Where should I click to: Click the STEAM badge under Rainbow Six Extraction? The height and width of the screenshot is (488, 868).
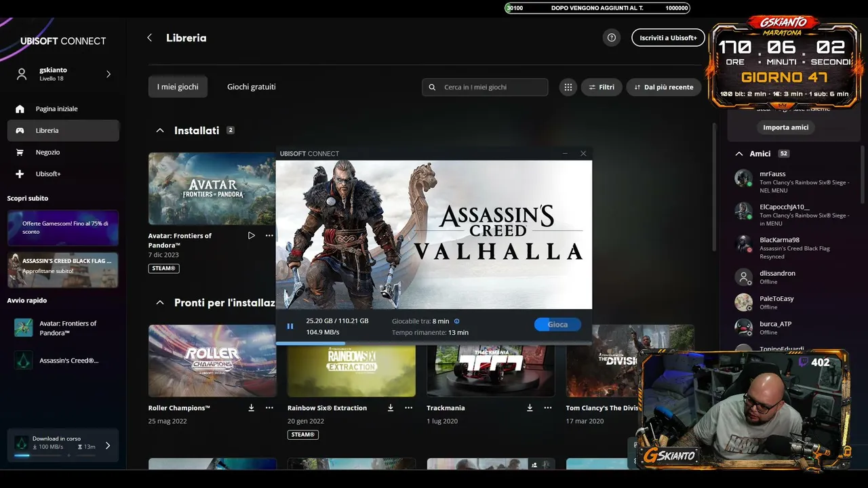coord(302,434)
